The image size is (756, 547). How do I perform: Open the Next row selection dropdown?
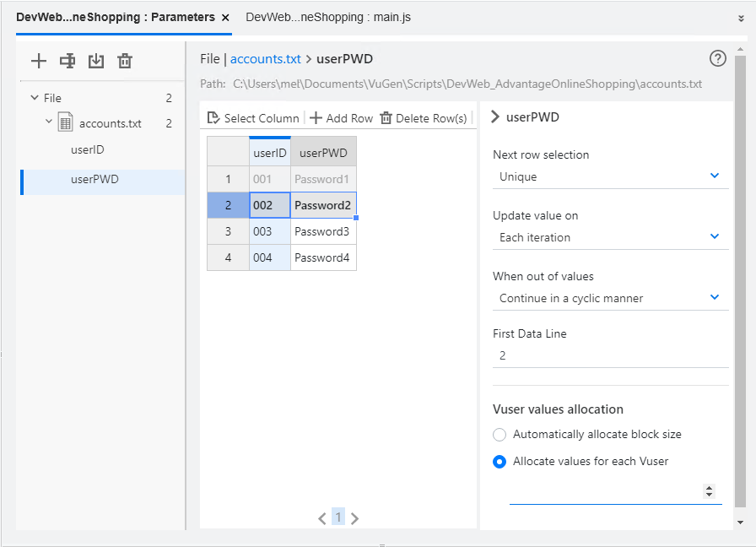(715, 176)
